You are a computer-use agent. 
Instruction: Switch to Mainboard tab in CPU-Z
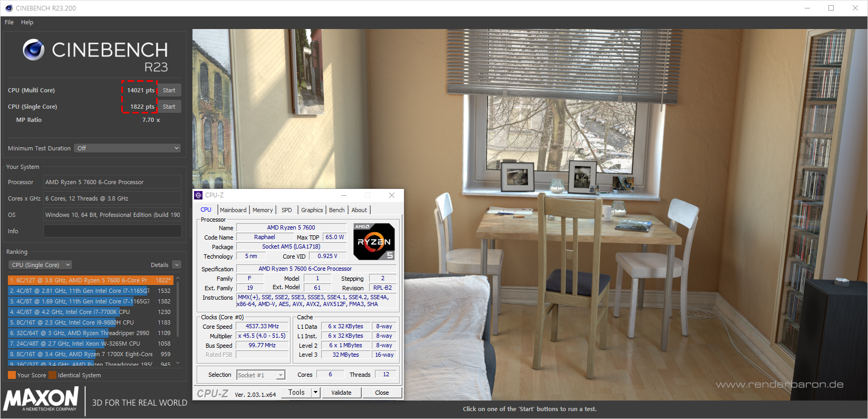(233, 210)
